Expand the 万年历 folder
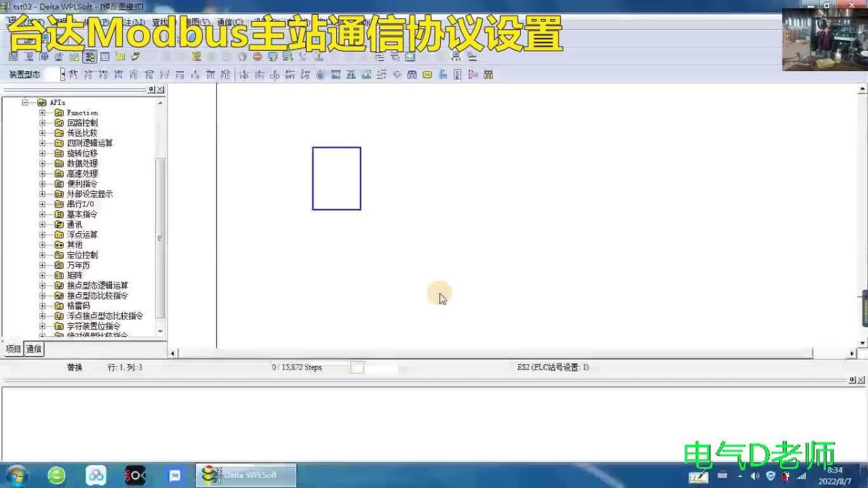The image size is (868, 488). [42, 265]
